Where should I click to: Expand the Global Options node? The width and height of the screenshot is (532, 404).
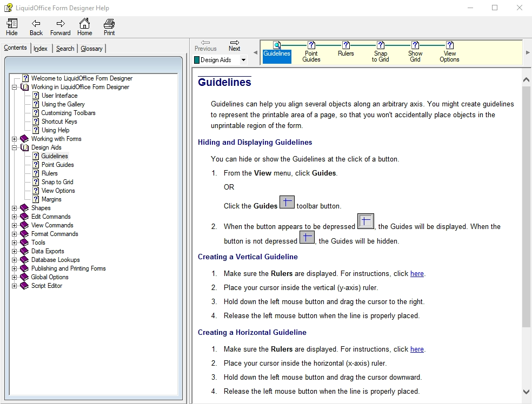[14, 277]
